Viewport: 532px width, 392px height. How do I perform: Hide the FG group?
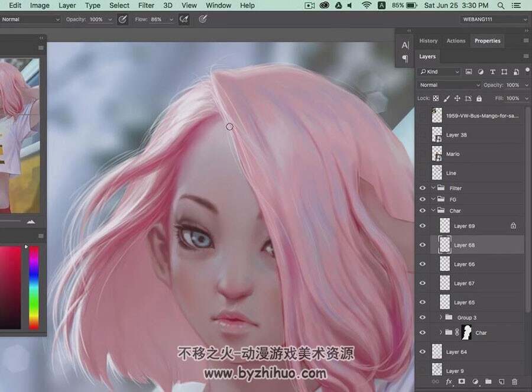[423, 199]
